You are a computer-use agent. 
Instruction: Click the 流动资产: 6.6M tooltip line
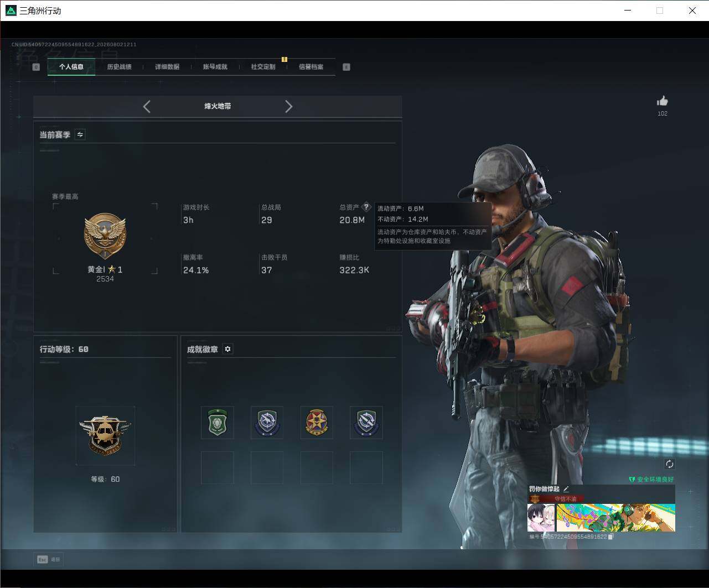401,209
